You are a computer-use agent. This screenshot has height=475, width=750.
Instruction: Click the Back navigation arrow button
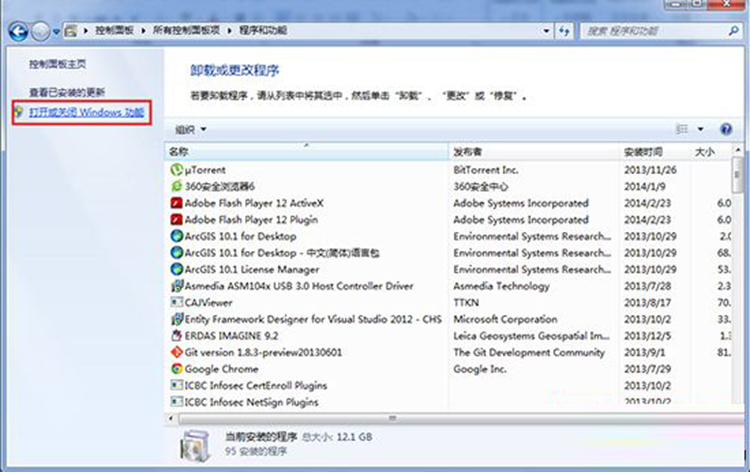click(x=18, y=32)
